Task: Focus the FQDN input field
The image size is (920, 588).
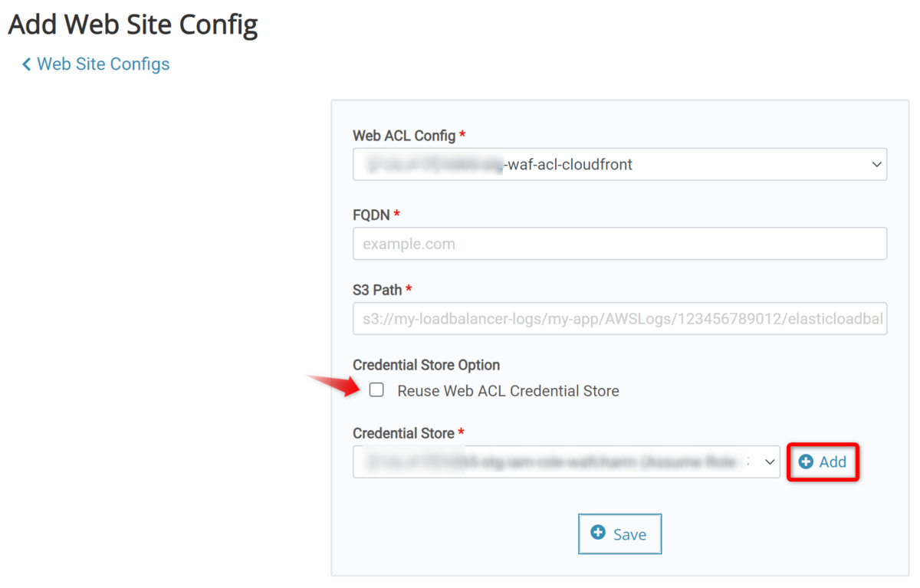Action: pyautogui.click(x=619, y=244)
